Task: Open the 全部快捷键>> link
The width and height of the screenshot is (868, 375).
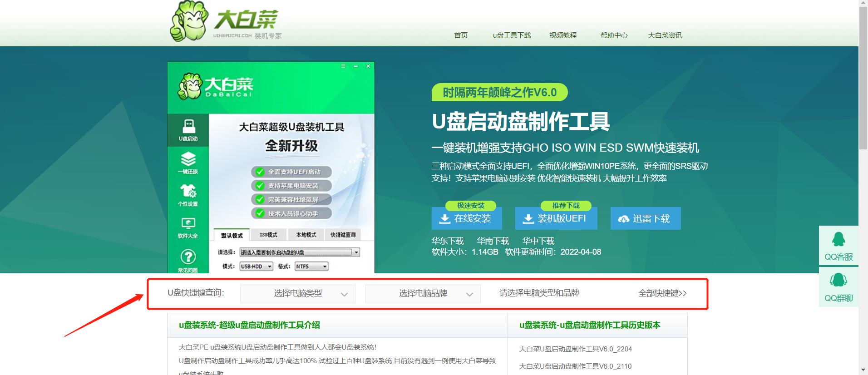Action: tap(662, 293)
